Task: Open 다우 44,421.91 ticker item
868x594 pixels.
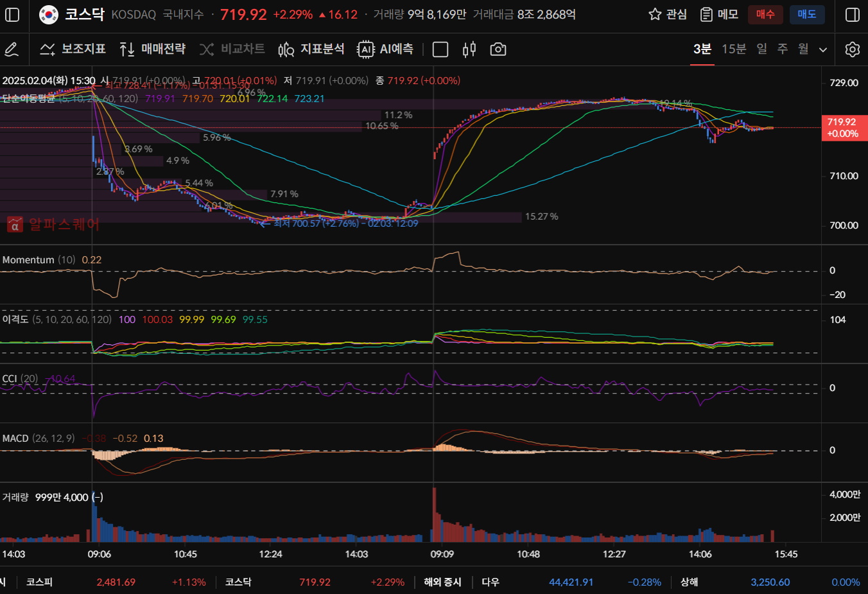Action: (571, 582)
